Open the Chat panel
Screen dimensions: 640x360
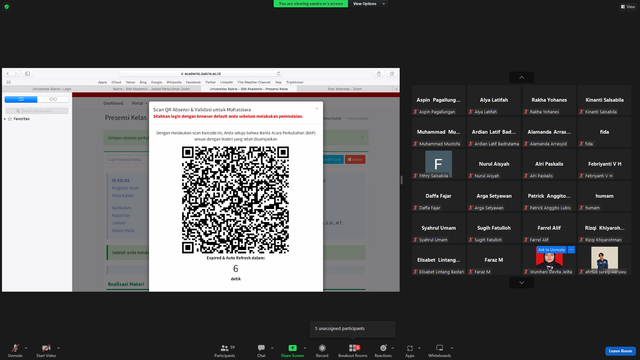click(x=261, y=350)
